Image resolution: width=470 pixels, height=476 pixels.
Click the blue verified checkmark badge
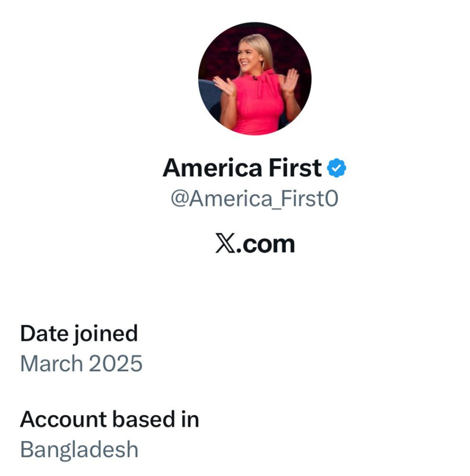coord(337,168)
